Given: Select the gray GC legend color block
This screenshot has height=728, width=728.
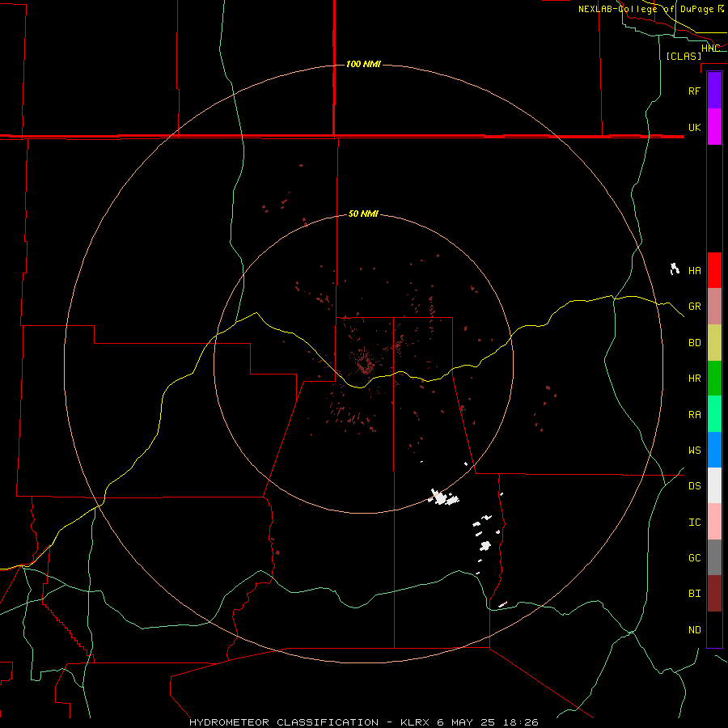Looking at the screenshot, I should (x=714, y=557).
